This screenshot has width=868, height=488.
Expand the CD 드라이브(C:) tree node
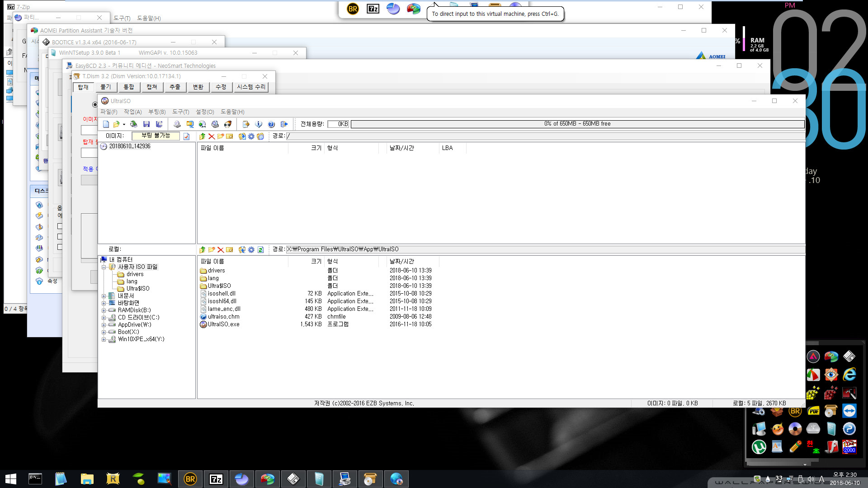pos(104,318)
